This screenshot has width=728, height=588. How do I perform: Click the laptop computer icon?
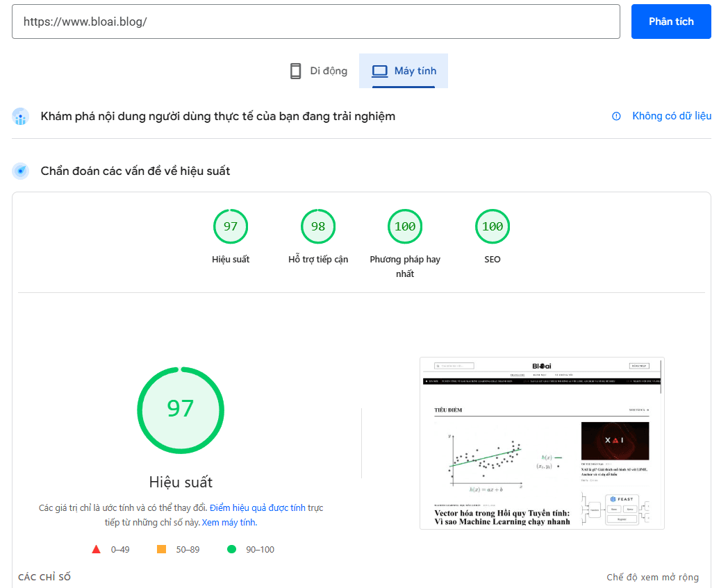[379, 71]
